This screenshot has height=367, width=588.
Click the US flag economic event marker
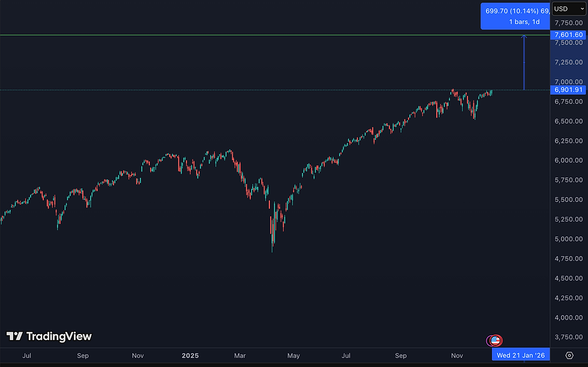[496, 341]
